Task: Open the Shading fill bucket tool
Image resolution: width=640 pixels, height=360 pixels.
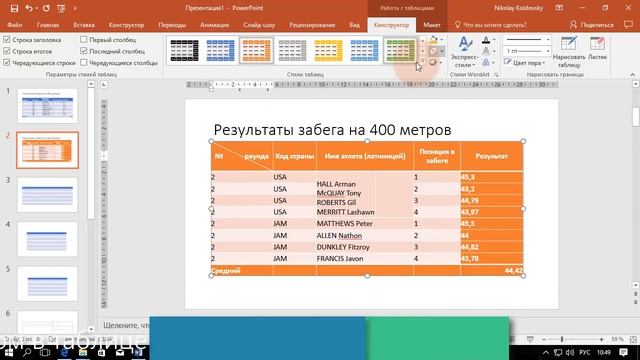Action: point(433,40)
